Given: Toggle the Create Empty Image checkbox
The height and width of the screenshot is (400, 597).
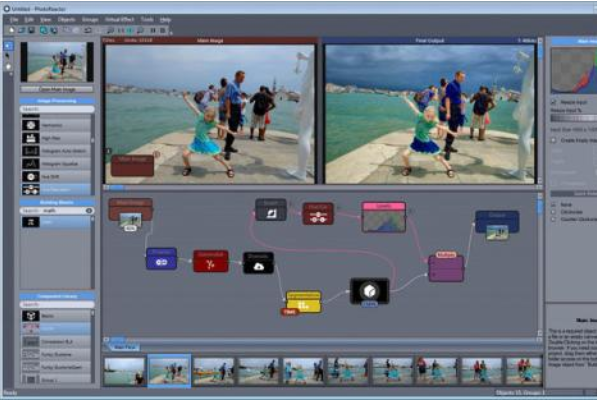Looking at the screenshot, I should click(x=554, y=140).
